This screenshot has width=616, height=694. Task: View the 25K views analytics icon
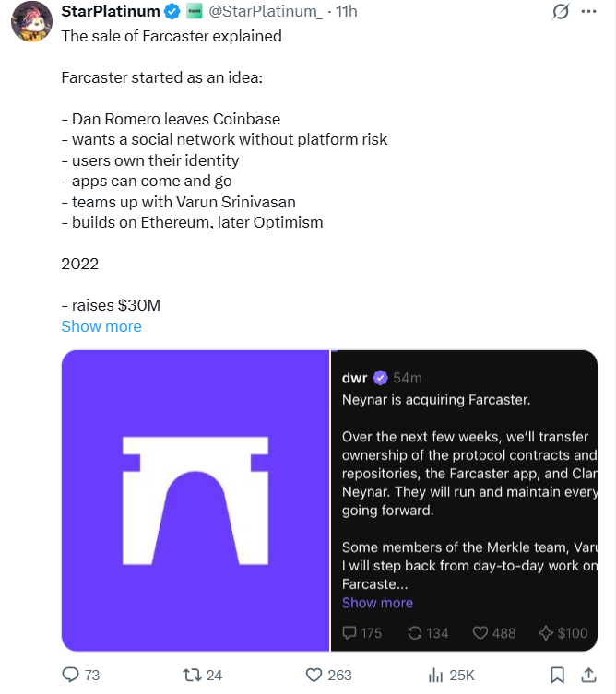(x=436, y=675)
